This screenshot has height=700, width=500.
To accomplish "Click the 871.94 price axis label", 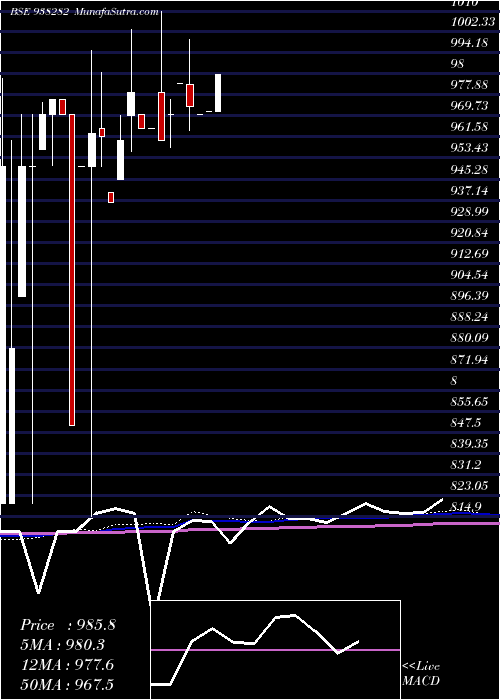I will (x=470, y=360).
